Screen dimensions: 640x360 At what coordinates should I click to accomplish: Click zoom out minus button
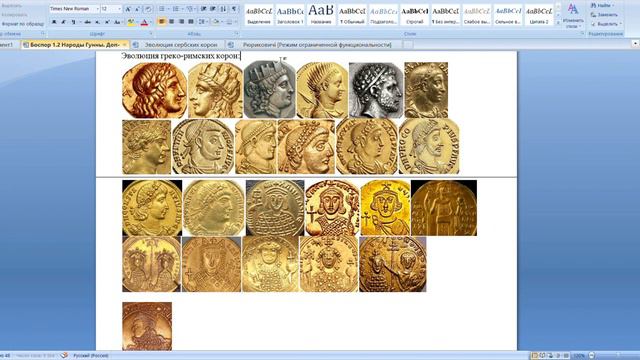591,356
